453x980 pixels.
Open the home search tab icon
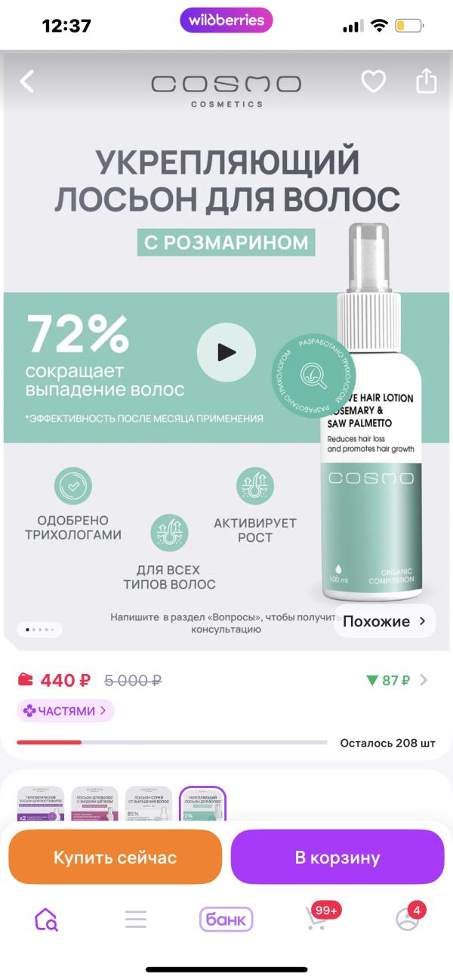tap(46, 919)
